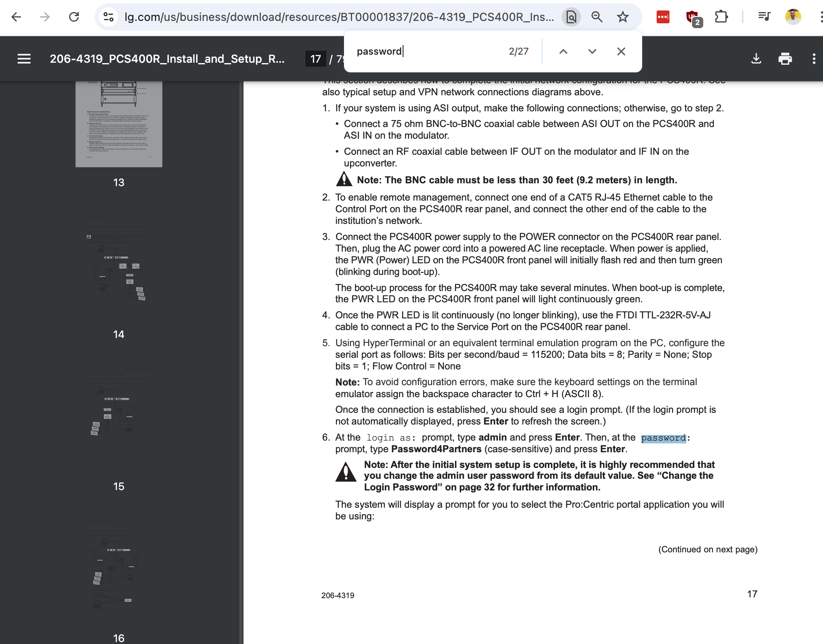Open the PDF viewer more actions menu
823x644 pixels.
pos(814,59)
